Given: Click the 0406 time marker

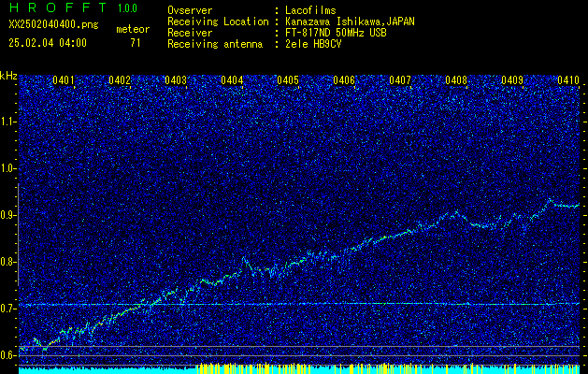Looking at the screenshot, I should pos(344,79).
